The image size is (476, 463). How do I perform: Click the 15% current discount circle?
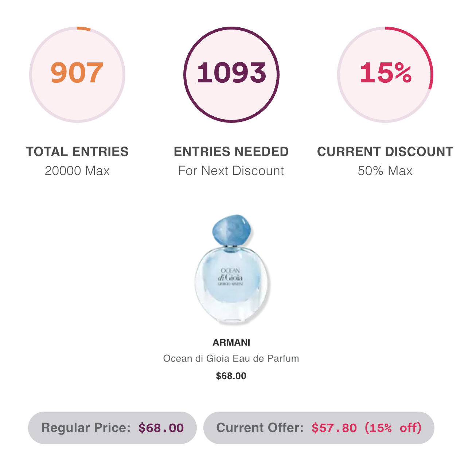pos(385,75)
